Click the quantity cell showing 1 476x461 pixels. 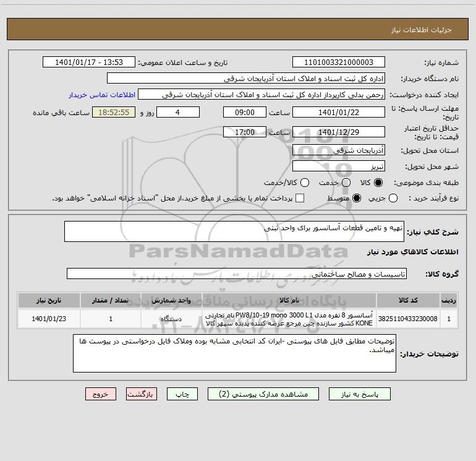(x=111, y=319)
